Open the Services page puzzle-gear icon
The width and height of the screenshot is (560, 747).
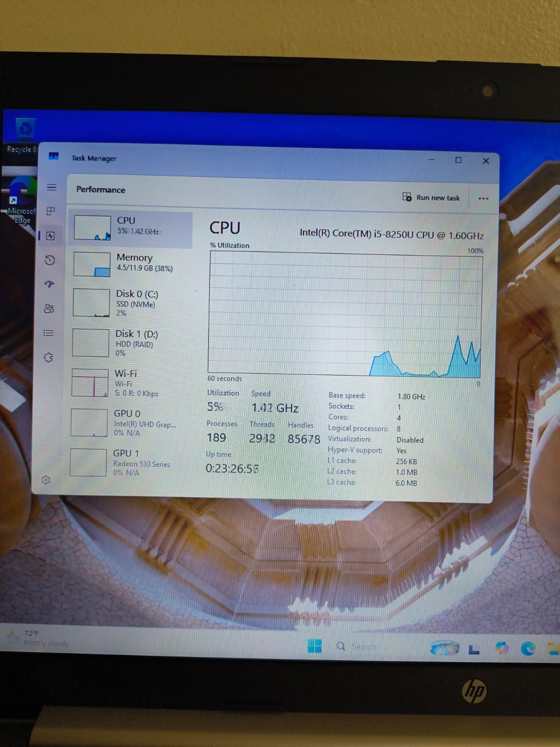48,358
